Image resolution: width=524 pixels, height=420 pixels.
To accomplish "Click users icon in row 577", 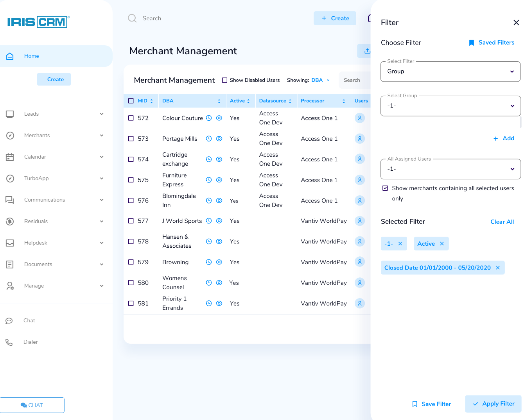I will pyautogui.click(x=360, y=221).
